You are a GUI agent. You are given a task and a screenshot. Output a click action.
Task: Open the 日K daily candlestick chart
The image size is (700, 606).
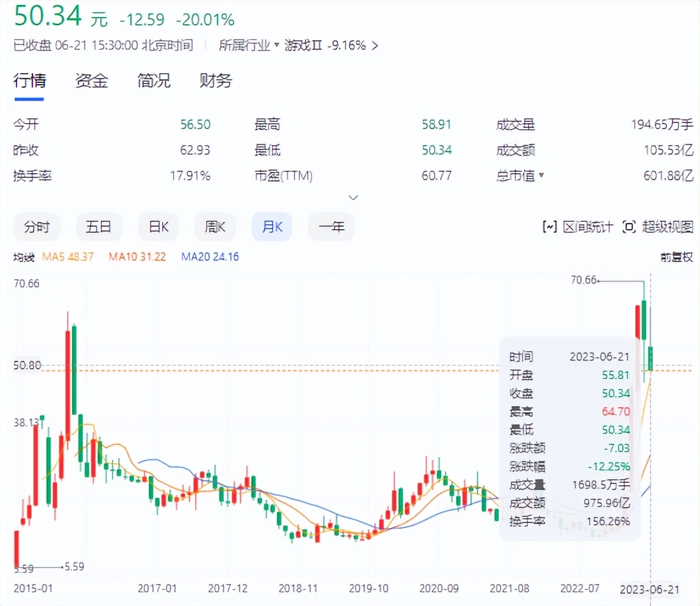[158, 226]
